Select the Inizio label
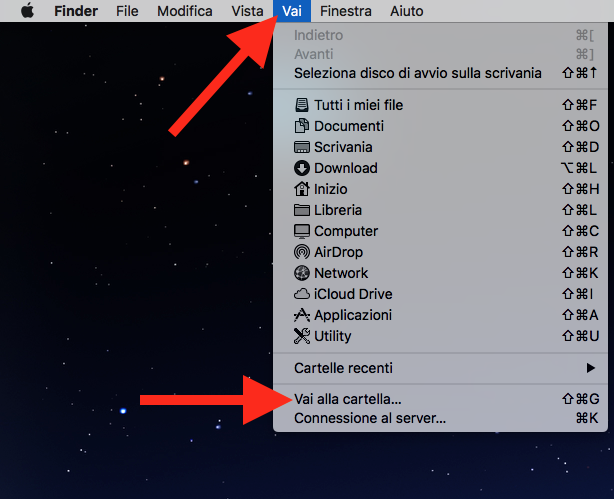 click(330, 189)
